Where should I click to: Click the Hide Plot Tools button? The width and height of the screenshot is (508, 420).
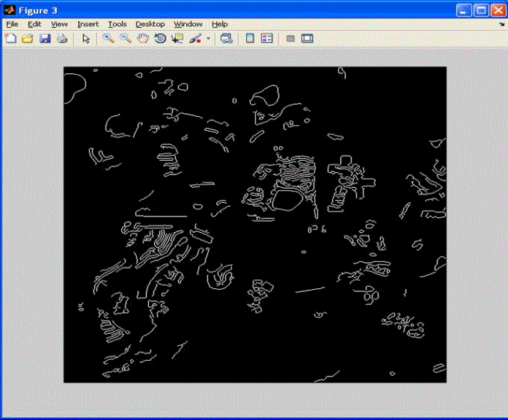[290, 38]
